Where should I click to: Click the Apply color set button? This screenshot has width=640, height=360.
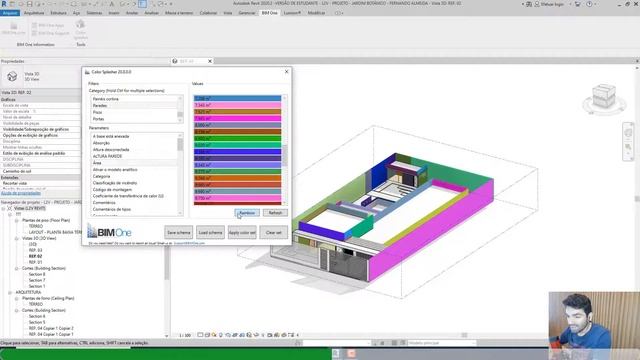pos(242,233)
